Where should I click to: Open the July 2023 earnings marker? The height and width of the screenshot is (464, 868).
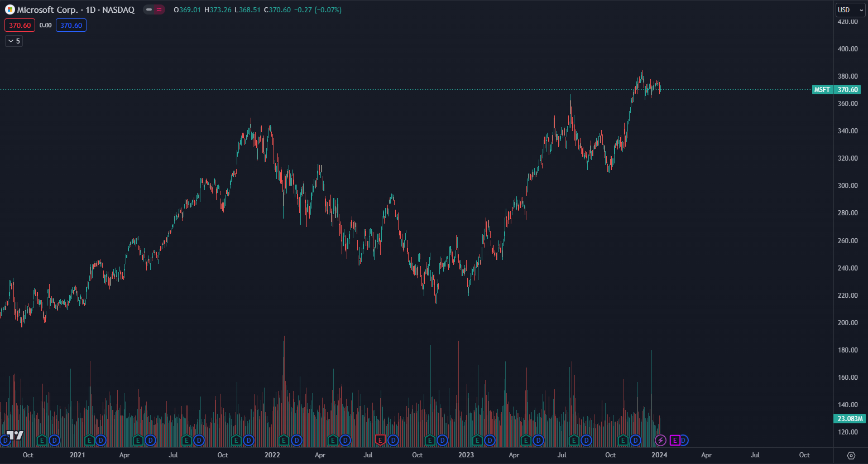(x=574, y=440)
